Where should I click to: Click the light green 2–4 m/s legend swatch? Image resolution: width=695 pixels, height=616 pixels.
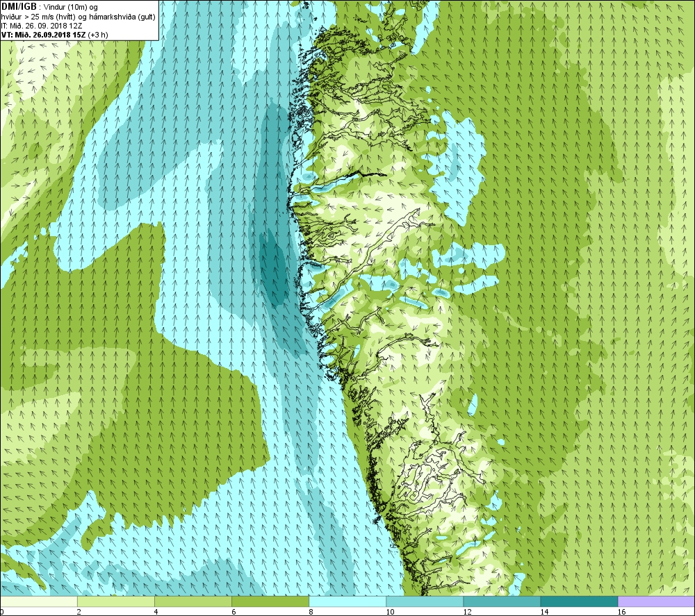pos(115,601)
